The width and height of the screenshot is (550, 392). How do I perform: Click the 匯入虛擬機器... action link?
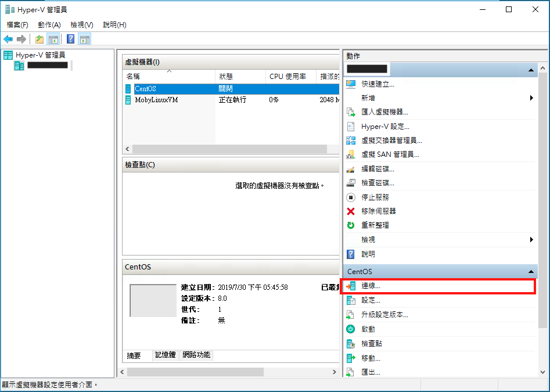point(384,112)
